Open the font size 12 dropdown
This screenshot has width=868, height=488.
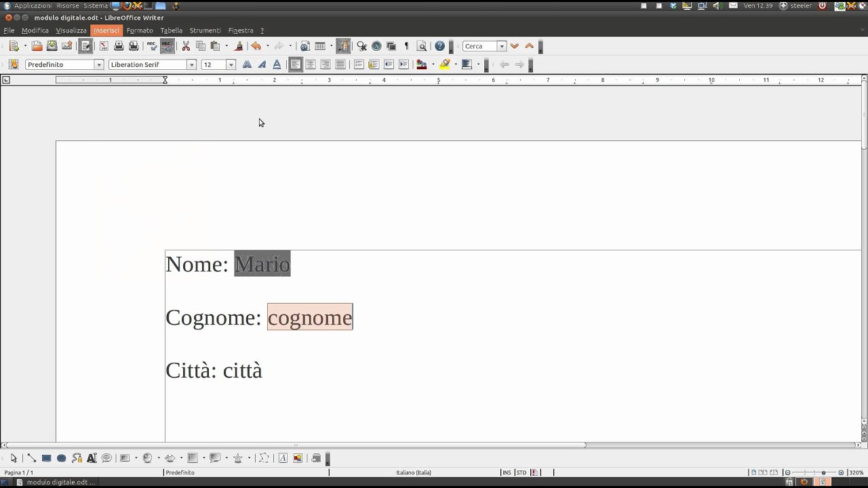(x=231, y=64)
